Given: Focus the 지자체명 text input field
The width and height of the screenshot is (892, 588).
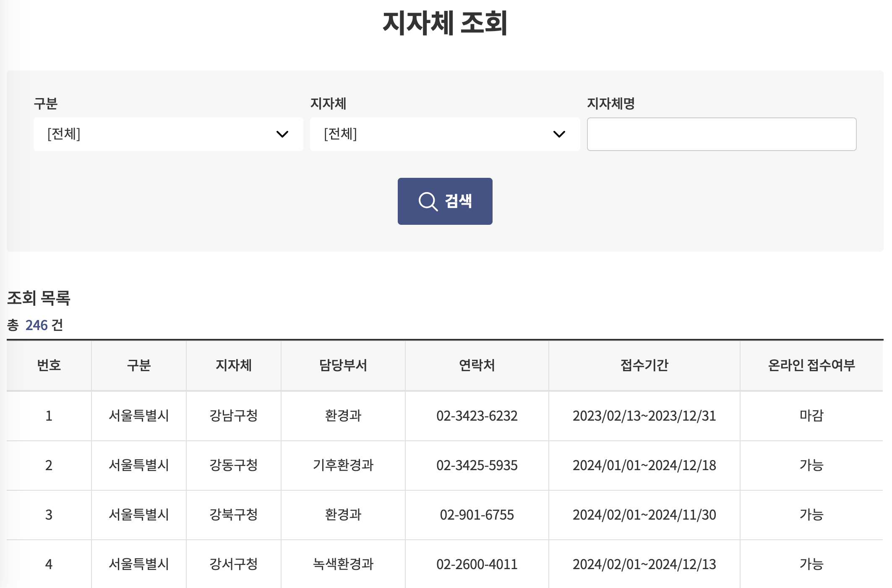Looking at the screenshot, I should [x=721, y=134].
